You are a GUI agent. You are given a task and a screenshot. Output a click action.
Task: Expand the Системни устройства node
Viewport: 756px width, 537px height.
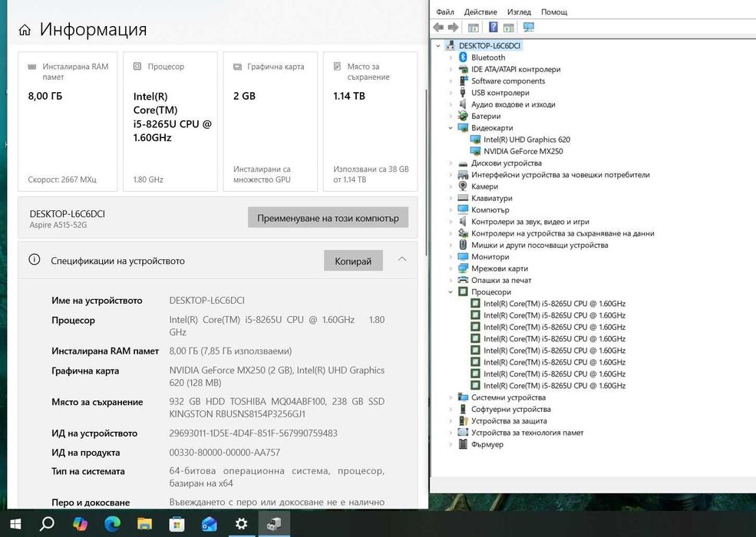(451, 397)
